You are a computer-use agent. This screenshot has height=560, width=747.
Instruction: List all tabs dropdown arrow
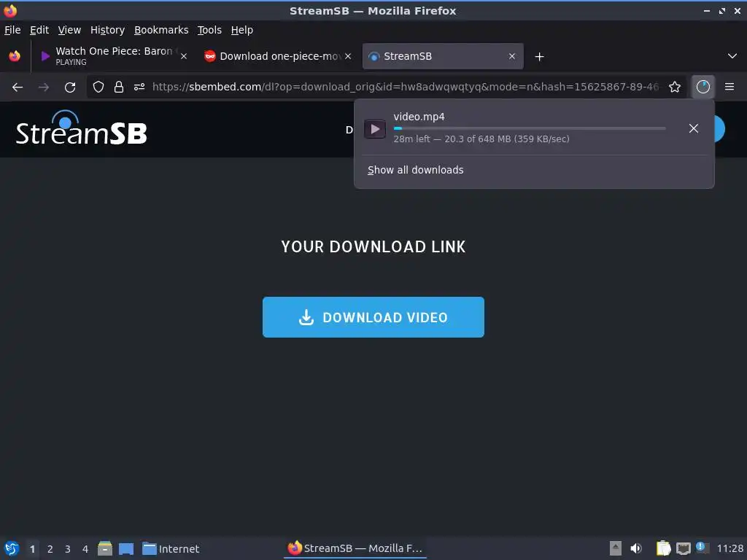point(732,56)
